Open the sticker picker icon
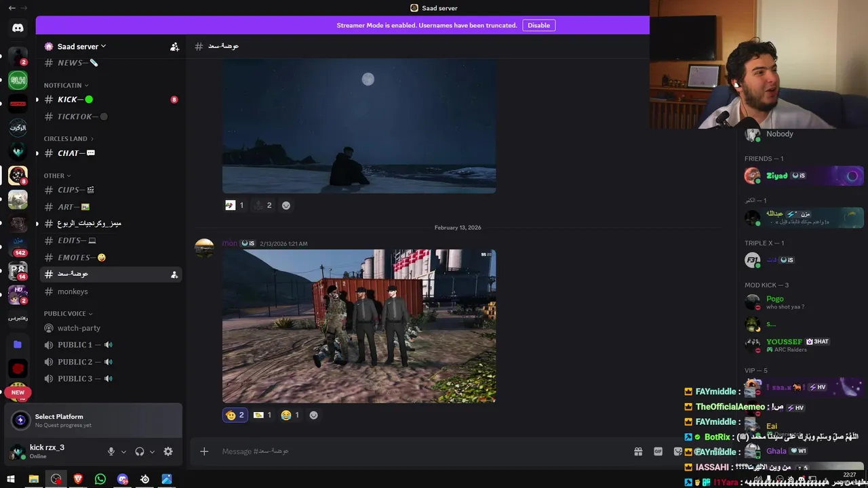 click(x=677, y=451)
